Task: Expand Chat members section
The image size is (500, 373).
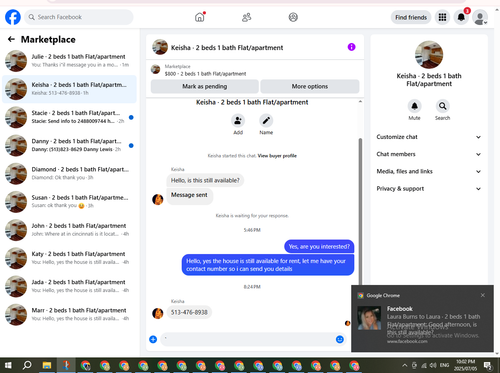Action: 429,154
